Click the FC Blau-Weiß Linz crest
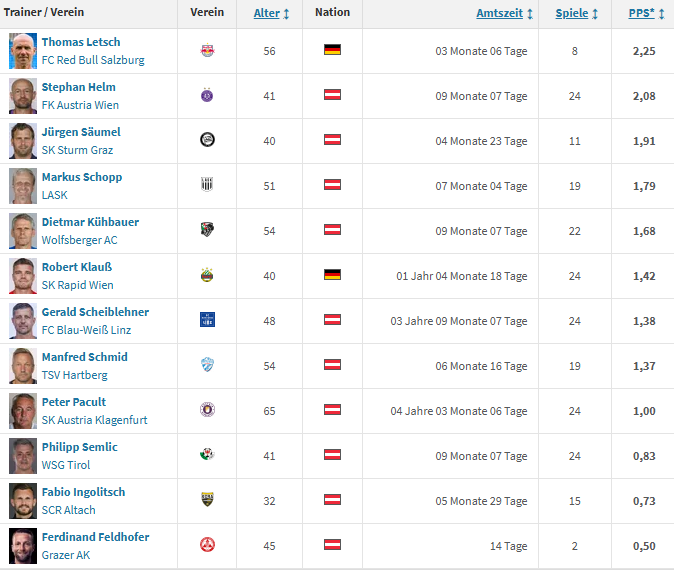 pos(207,320)
